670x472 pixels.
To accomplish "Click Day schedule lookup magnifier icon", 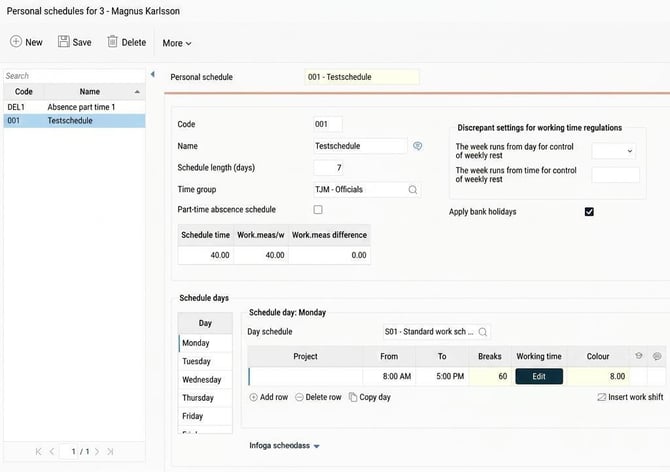I will pos(483,332).
